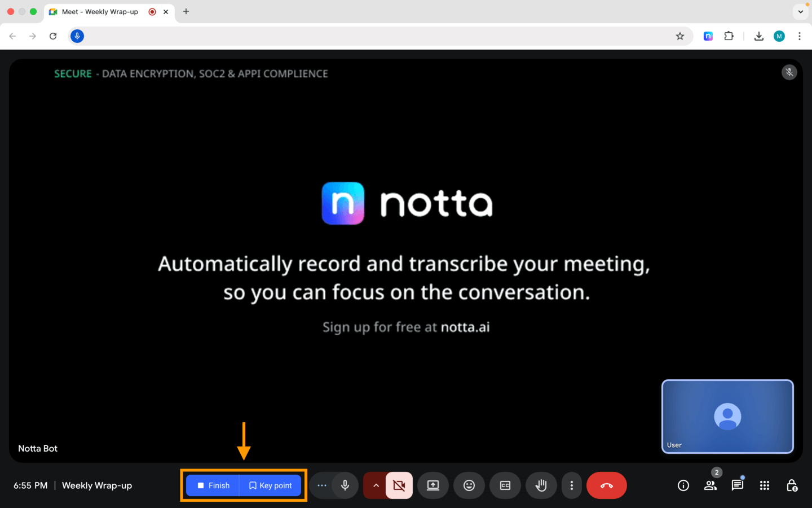Bookmark this page with star icon
This screenshot has height=508, width=812.
[x=680, y=36]
